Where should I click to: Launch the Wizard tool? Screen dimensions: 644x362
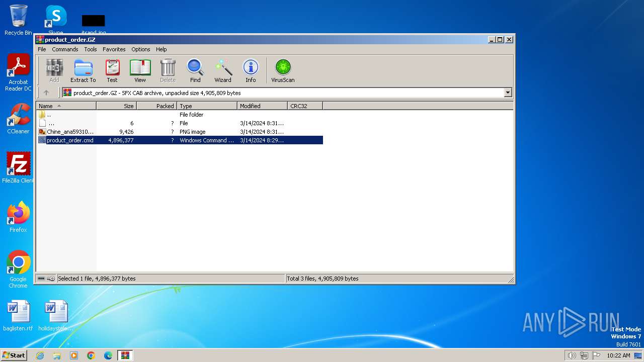tap(223, 70)
